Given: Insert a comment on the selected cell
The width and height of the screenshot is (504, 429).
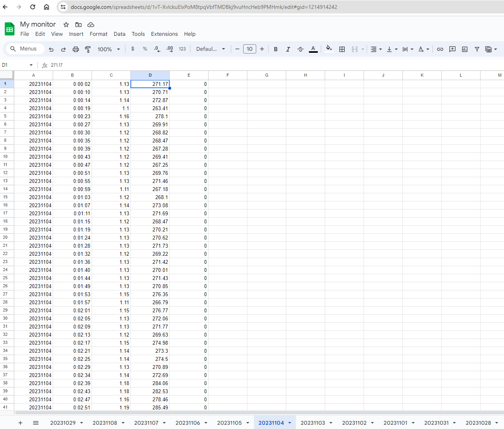Looking at the screenshot, I should tap(452, 49).
